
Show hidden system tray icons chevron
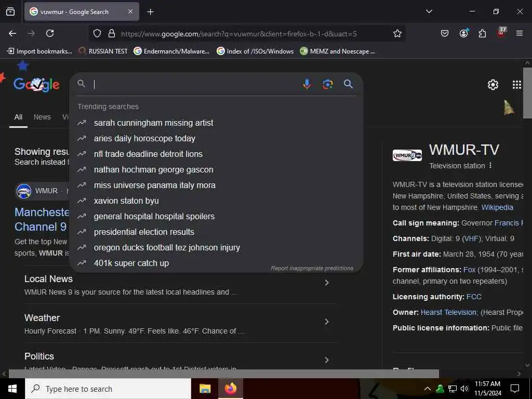[428, 389]
